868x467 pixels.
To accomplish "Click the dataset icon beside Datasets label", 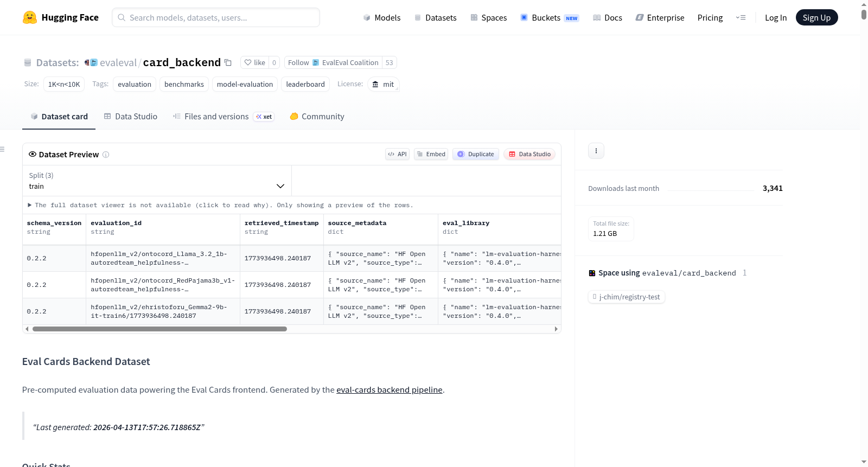I will (28, 62).
